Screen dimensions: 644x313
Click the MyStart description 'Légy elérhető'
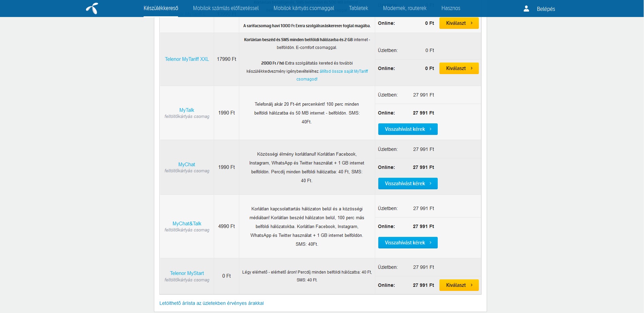pyautogui.click(x=307, y=276)
